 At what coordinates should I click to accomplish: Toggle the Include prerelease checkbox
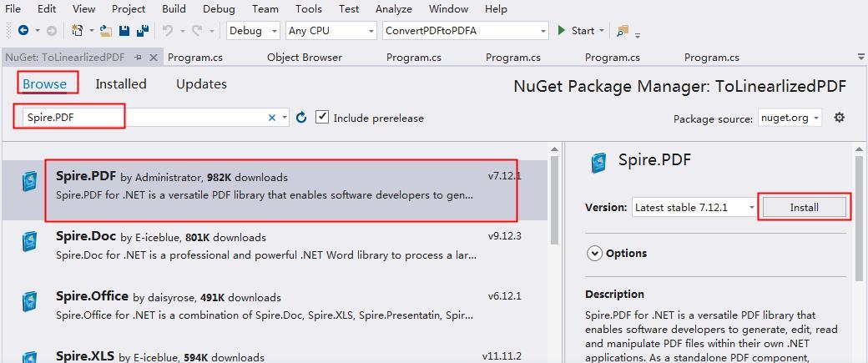(x=323, y=118)
